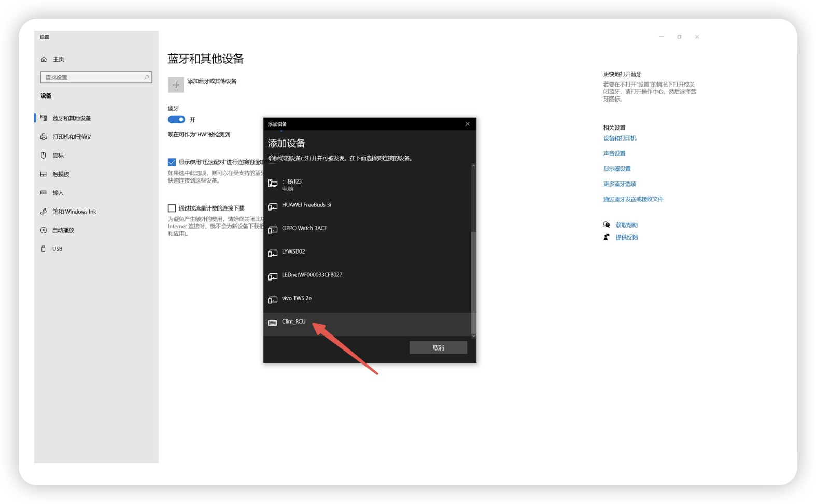816x504 pixels.
Task: Click the scrollbar up arrow in device list
Action: point(473,165)
